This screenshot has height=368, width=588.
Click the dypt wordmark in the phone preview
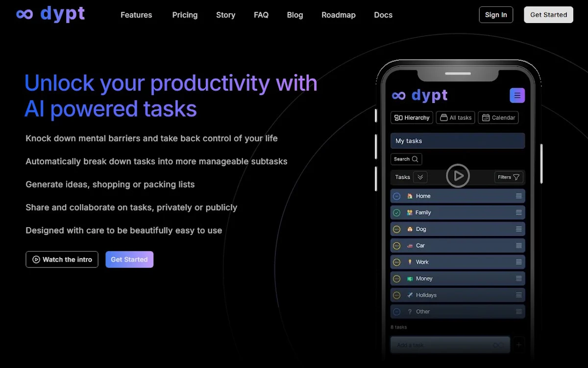click(430, 95)
